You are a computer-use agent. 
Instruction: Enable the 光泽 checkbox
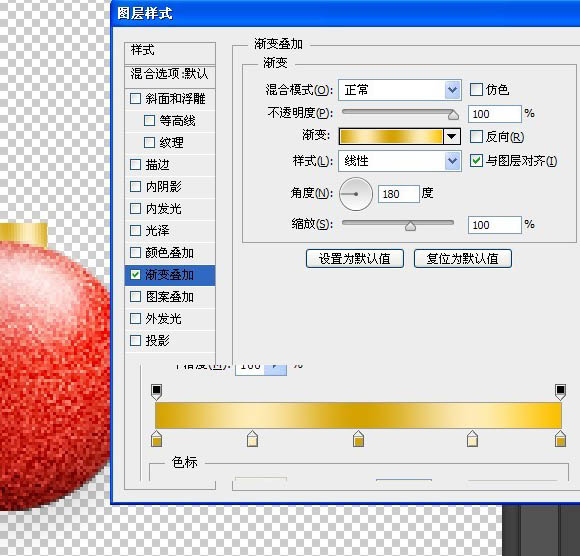point(135,230)
